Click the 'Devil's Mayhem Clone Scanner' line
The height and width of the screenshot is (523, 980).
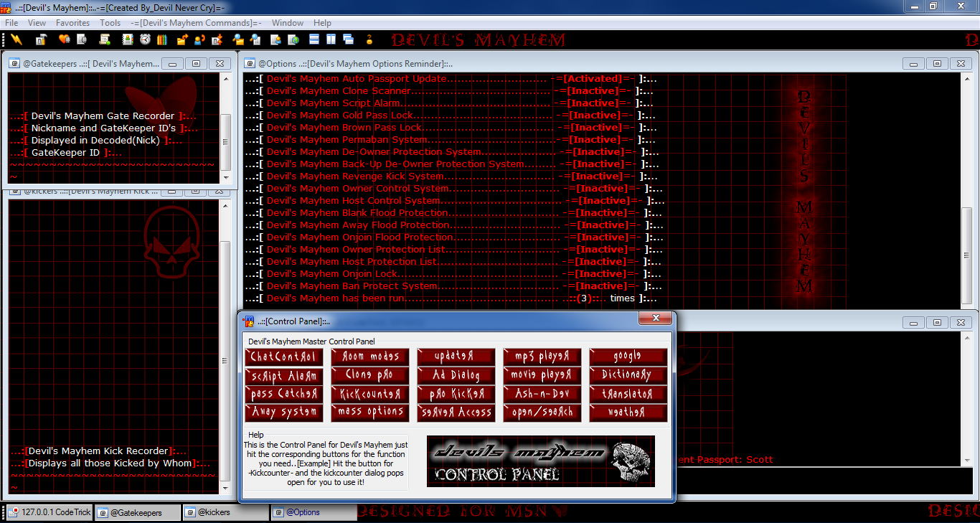pyautogui.click(x=451, y=91)
